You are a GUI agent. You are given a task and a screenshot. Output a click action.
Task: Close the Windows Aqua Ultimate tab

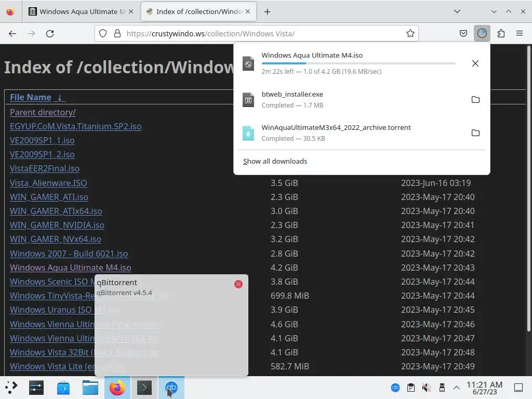[x=131, y=11]
